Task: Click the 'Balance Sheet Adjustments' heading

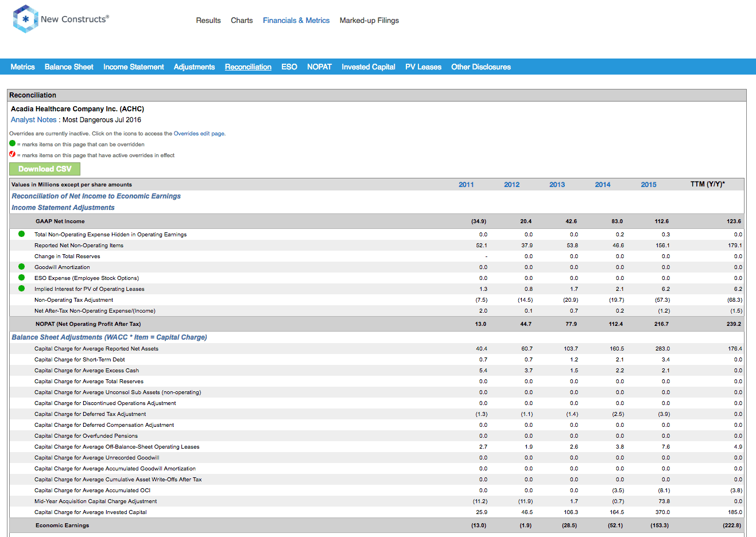Action: pyautogui.click(x=109, y=337)
